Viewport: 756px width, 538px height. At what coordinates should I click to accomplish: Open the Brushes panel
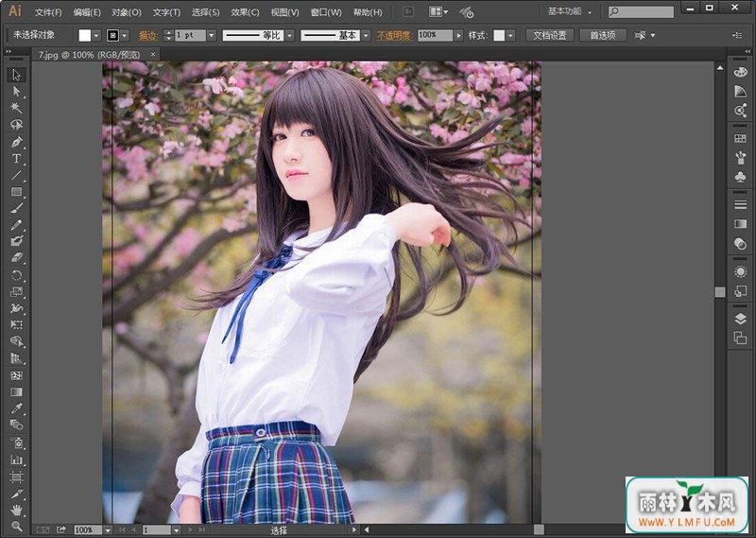(740, 158)
